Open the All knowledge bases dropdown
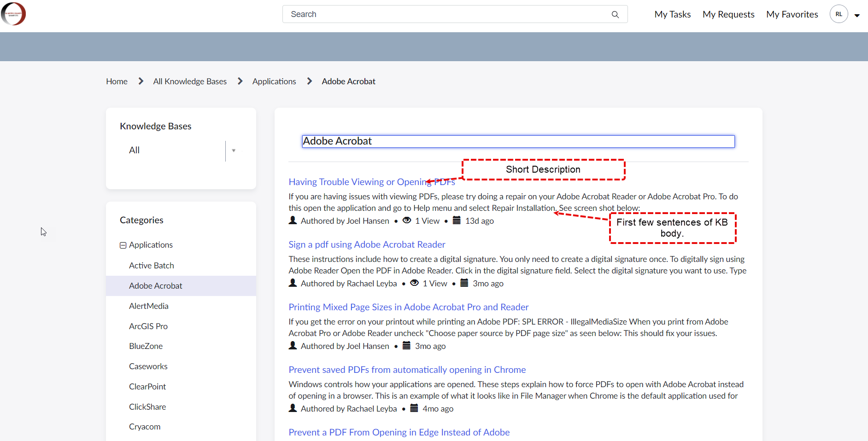This screenshot has width=868, height=441. click(234, 151)
